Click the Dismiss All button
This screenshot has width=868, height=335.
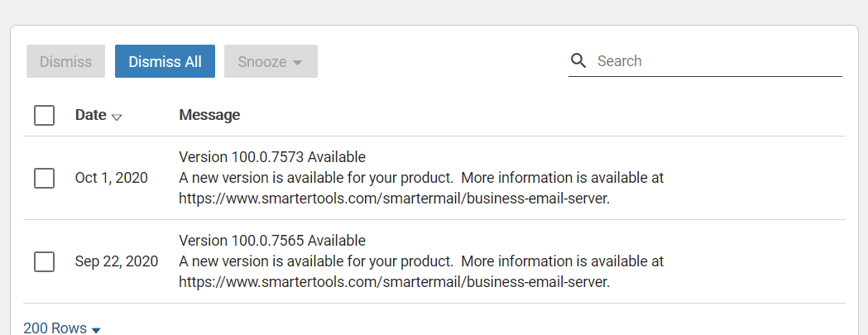pyautogui.click(x=165, y=62)
